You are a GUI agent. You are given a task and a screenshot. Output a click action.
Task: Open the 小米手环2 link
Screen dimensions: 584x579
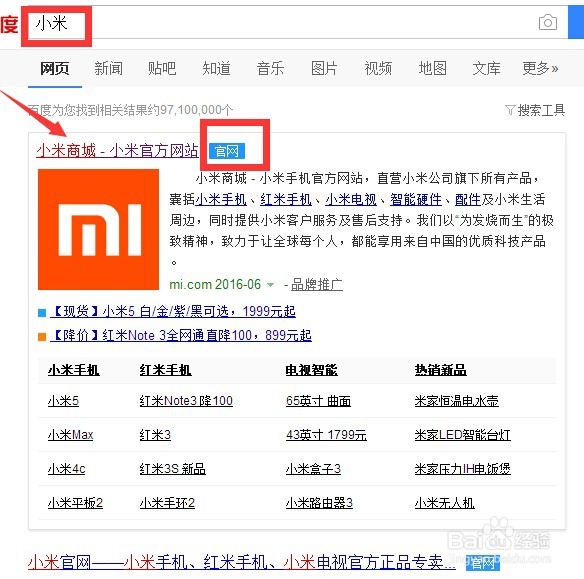point(167,503)
